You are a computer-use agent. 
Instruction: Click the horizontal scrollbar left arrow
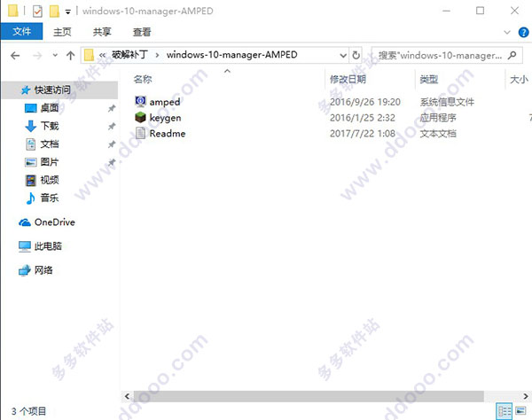(127, 396)
